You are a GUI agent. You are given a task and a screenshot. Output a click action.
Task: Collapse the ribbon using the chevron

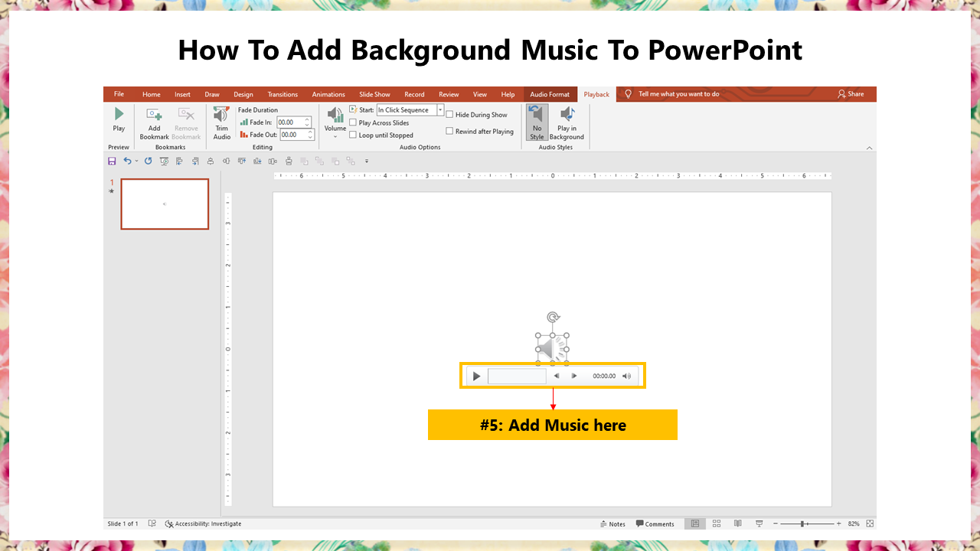[x=869, y=147]
